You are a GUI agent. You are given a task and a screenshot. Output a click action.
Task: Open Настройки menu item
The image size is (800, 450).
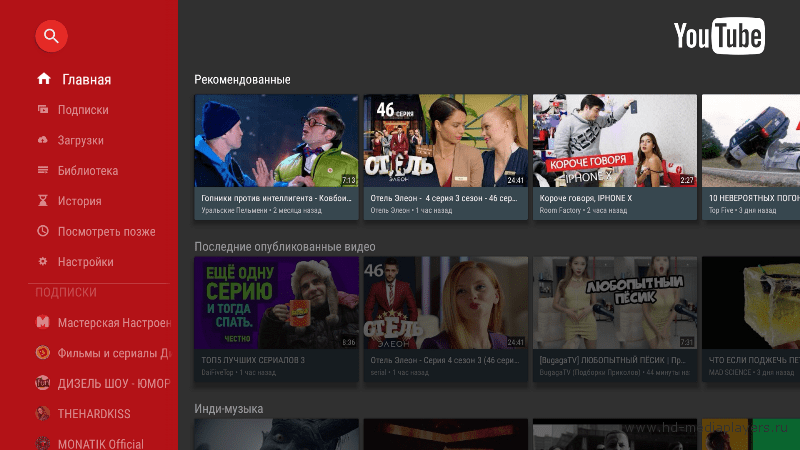pos(86,262)
